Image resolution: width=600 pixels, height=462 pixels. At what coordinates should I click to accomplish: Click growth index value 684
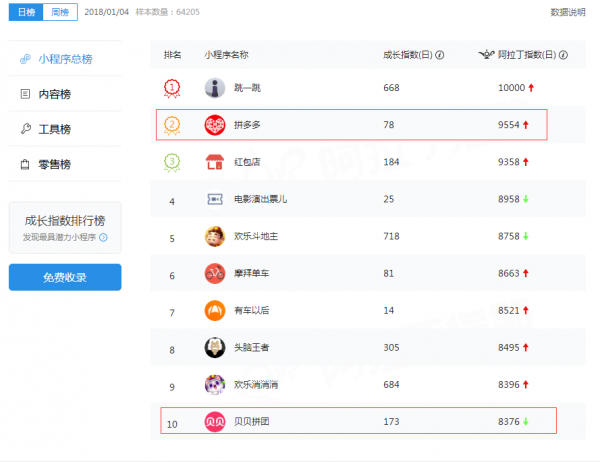coord(391,385)
